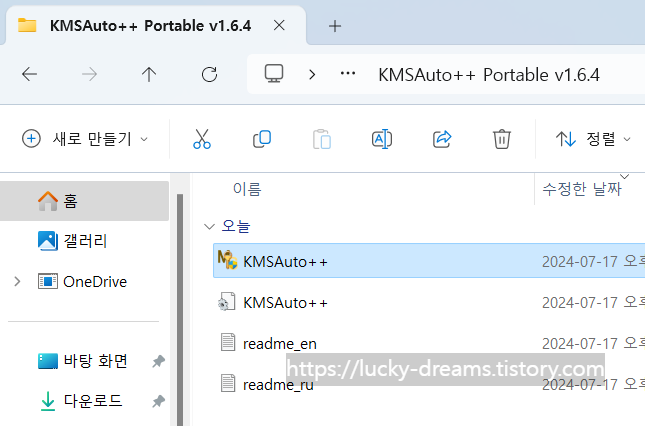Viewport: 645px width, 426px height.
Task: Click the KMSAuto++ Portable v1.6.4 breadcrumb
Action: point(489,75)
